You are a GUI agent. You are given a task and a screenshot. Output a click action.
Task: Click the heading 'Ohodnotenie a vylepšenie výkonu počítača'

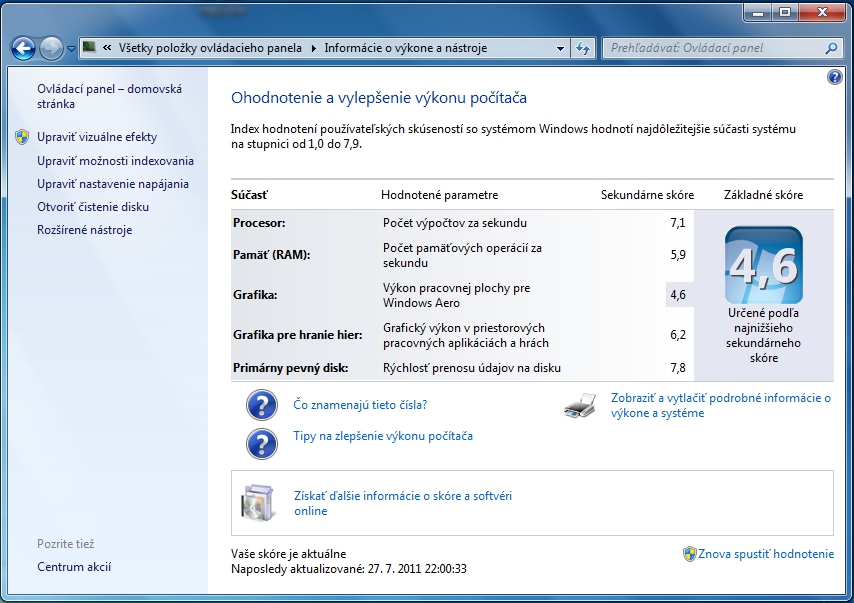(x=379, y=98)
